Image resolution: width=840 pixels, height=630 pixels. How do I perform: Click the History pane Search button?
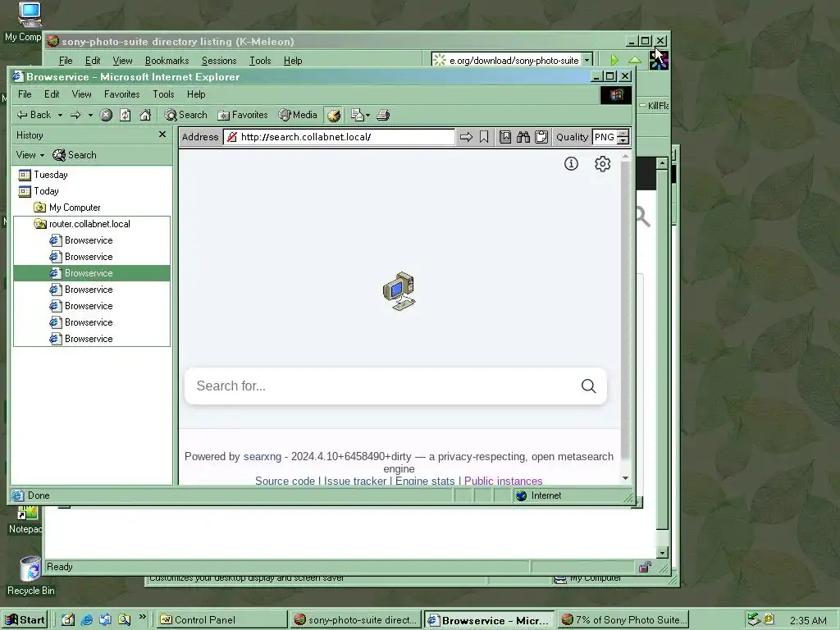(x=75, y=155)
